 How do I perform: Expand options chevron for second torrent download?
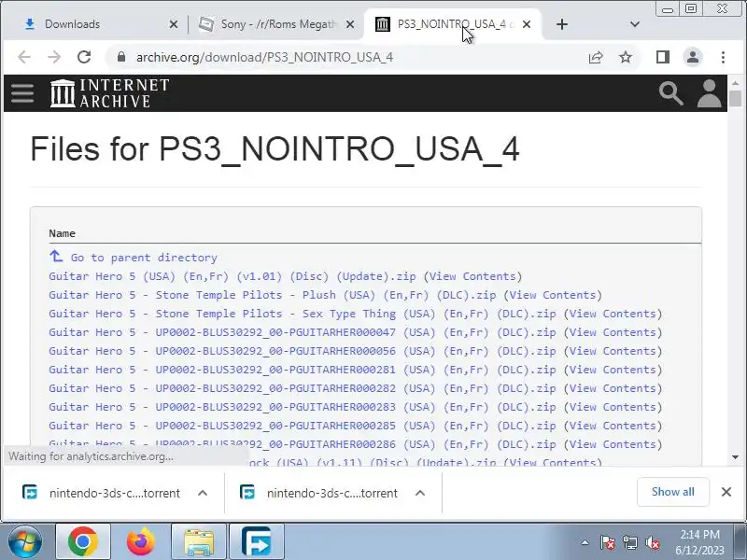coord(419,493)
